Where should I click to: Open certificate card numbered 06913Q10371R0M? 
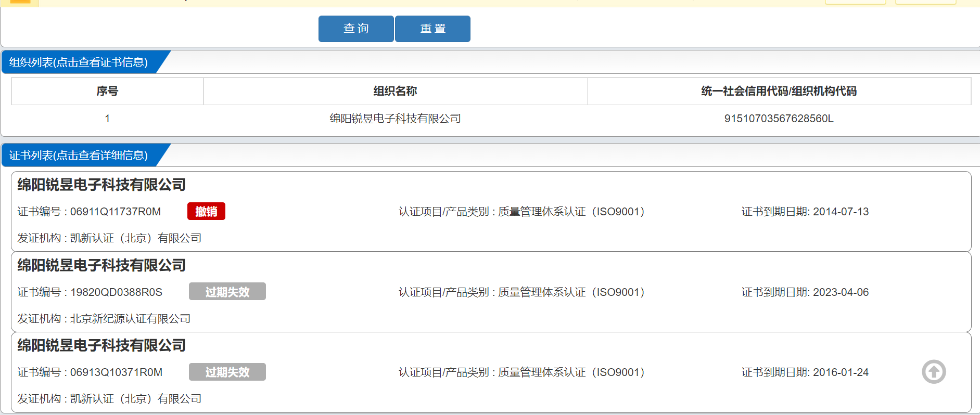point(491,372)
